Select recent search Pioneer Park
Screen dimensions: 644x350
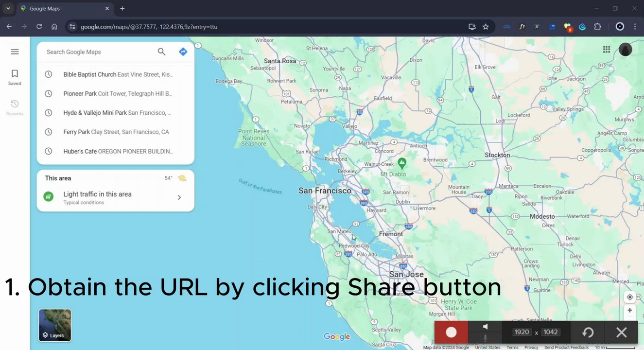pyautogui.click(x=116, y=94)
